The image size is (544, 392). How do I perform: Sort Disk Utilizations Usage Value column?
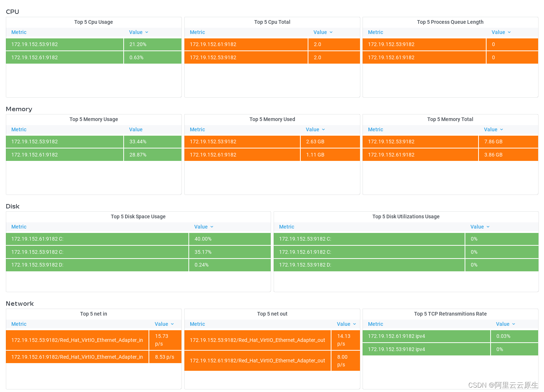(480, 227)
